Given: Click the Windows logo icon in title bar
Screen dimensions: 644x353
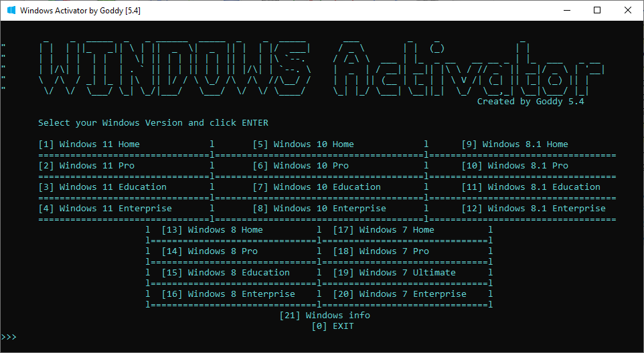Looking at the screenshot, I should (11, 10).
